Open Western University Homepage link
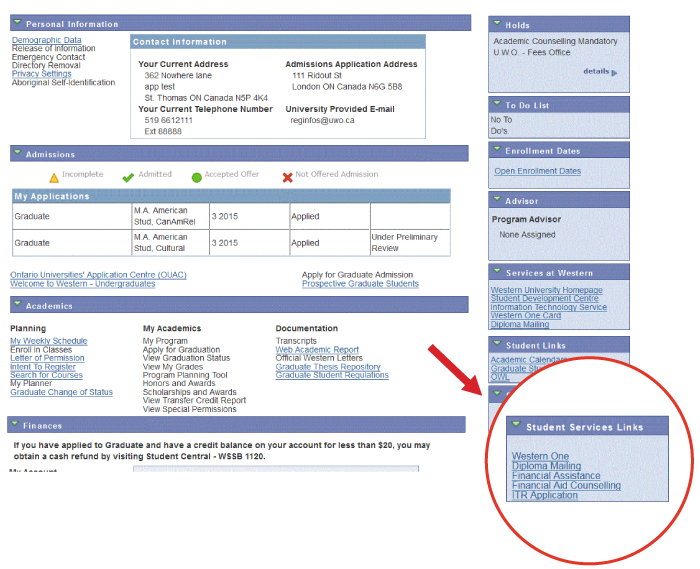700x569 pixels. tap(546, 290)
